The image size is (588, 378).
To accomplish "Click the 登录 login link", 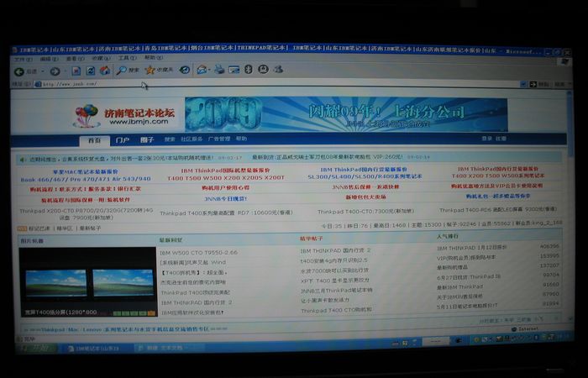I will pyautogui.click(x=486, y=139).
